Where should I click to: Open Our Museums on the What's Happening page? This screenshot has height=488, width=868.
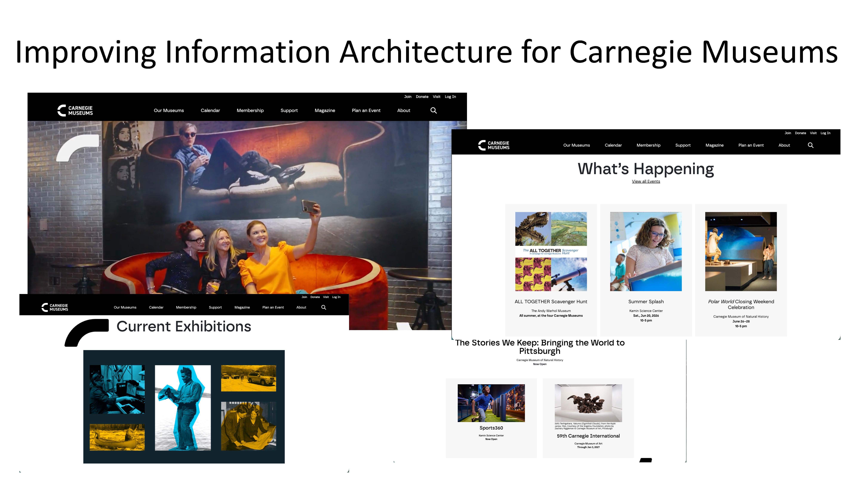[577, 145]
